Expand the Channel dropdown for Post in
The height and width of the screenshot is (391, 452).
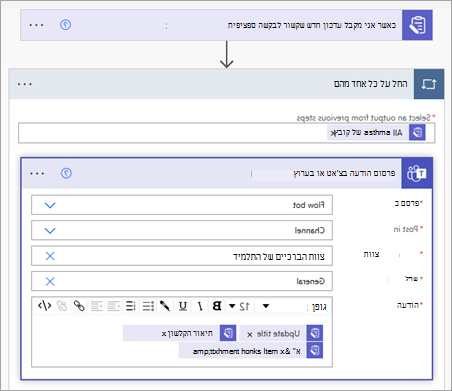point(50,230)
